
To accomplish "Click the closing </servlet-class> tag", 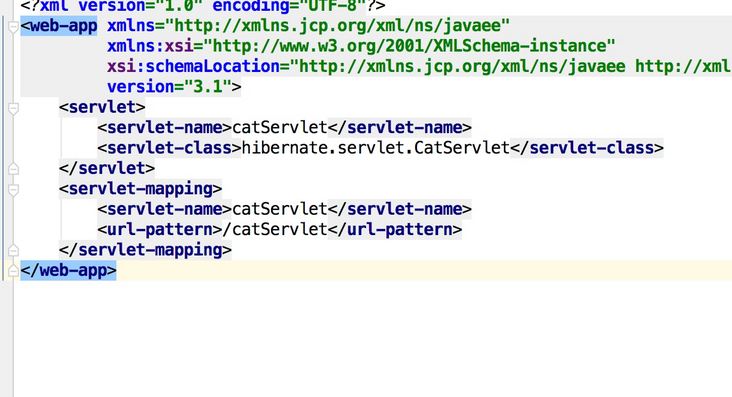I will pos(587,148).
